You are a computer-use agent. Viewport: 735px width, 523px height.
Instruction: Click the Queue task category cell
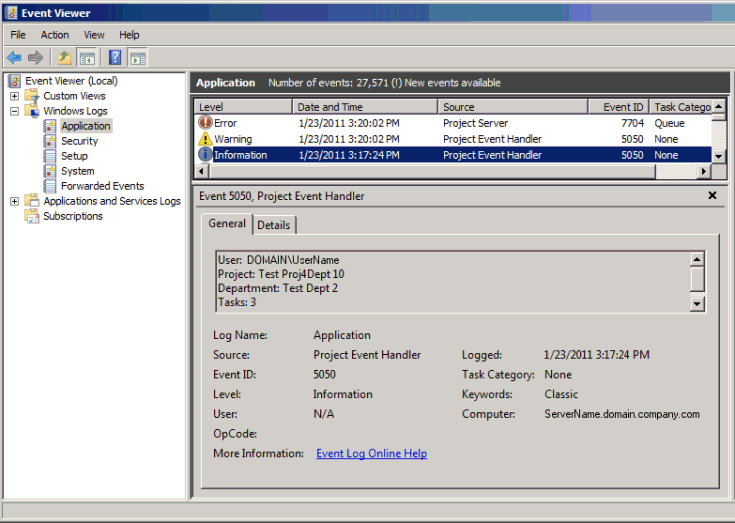tap(669, 123)
